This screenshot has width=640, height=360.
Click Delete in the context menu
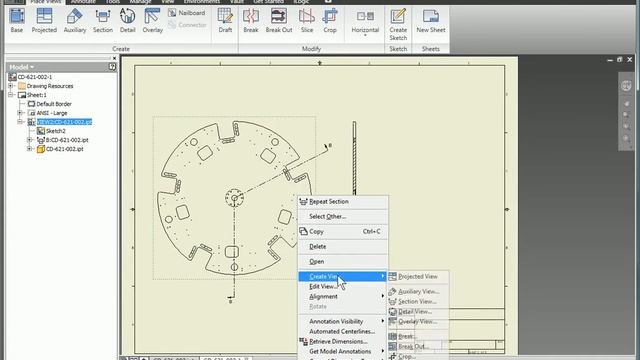343,247
